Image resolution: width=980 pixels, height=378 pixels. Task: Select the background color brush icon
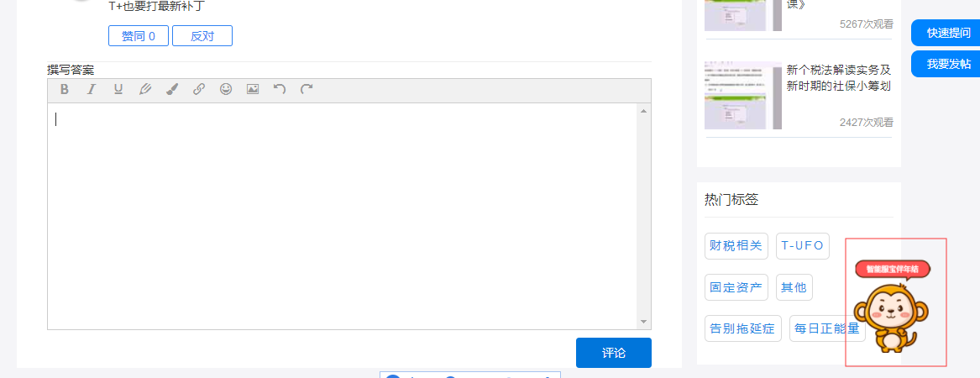[172, 89]
